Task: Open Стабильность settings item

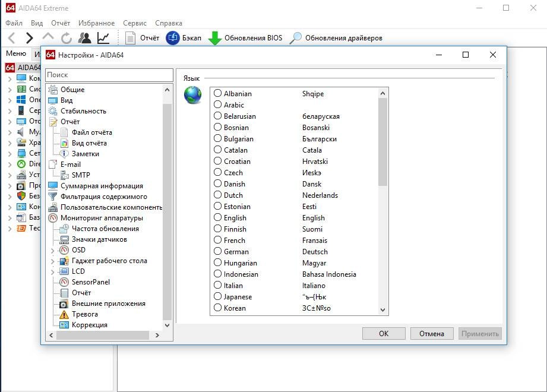Action: click(x=83, y=111)
